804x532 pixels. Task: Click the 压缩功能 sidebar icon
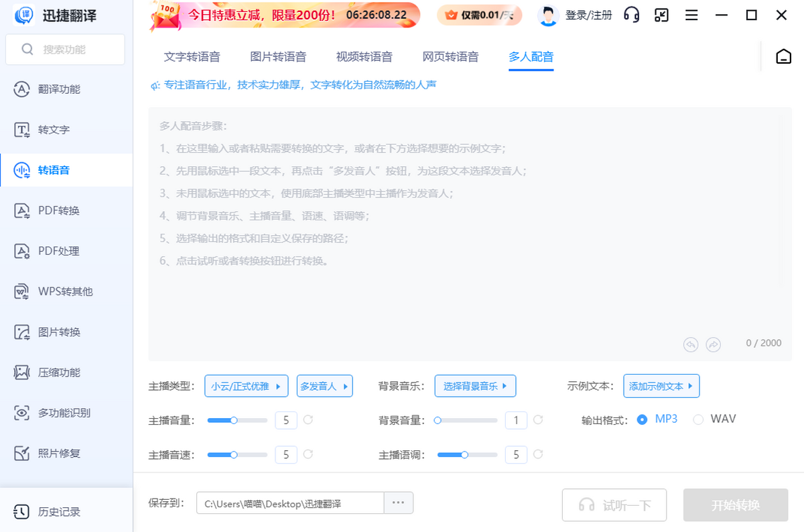coord(22,373)
